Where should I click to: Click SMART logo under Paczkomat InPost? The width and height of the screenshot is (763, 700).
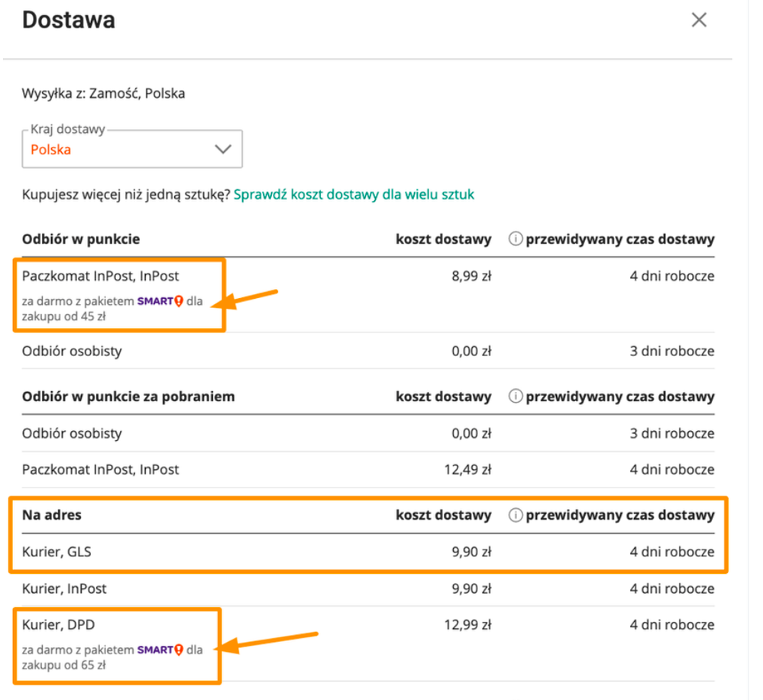(x=160, y=301)
